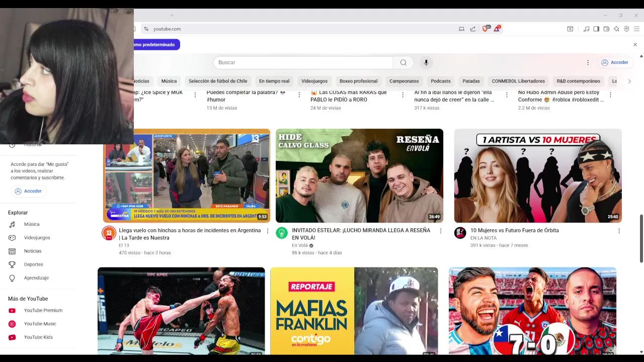This screenshot has height=362, width=644.
Task: Open the Leo AI sparkle icon
Action: click(616, 29)
